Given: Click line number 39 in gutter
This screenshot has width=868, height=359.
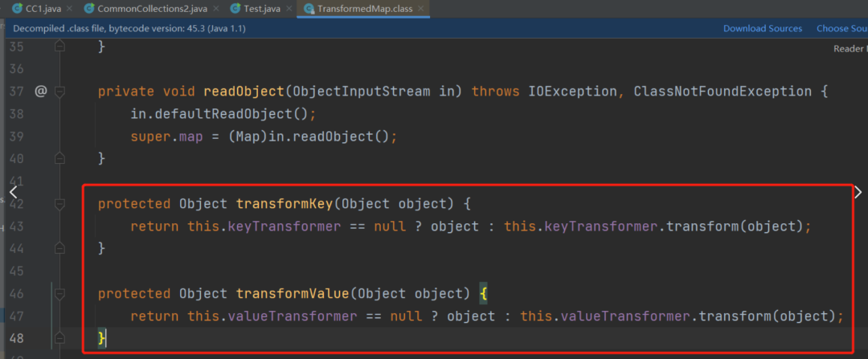Looking at the screenshot, I should tap(17, 137).
